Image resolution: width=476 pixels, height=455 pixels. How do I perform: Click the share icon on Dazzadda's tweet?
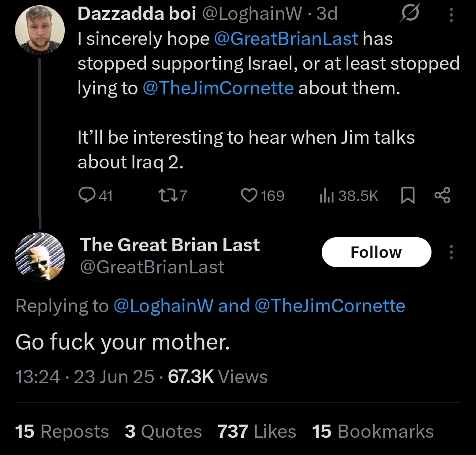(442, 195)
